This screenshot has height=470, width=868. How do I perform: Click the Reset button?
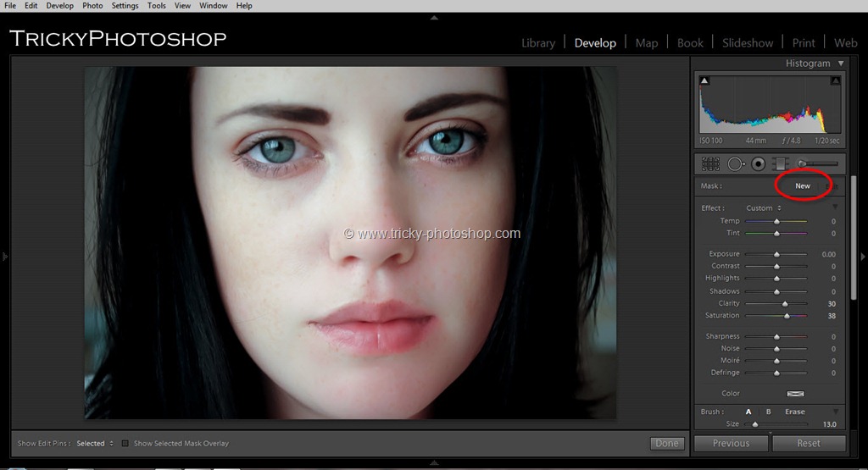pyautogui.click(x=808, y=443)
